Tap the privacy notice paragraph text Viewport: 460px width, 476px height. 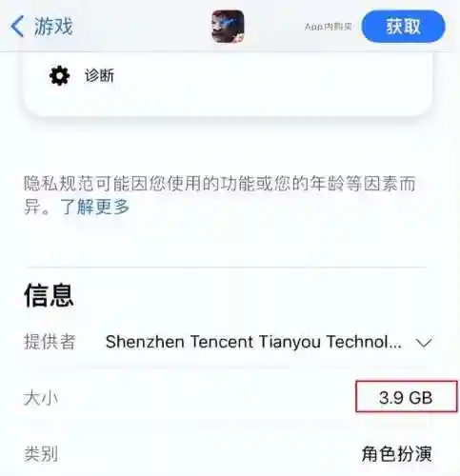(x=220, y=195)
